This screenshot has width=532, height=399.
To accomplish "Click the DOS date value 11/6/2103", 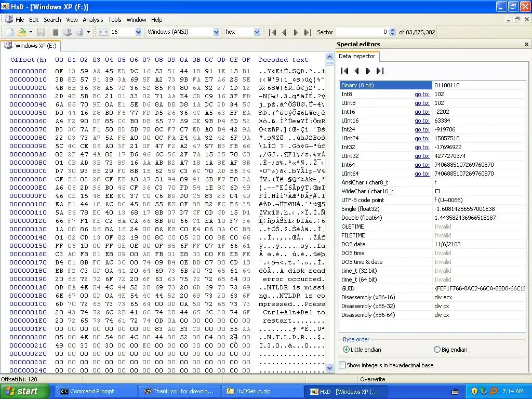I will tap(447, 244).
